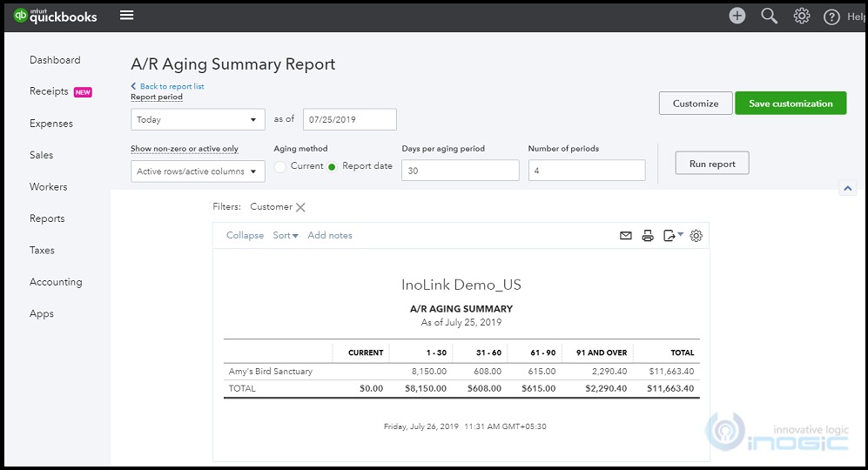Screen dimensions: 868x470
Task: Open Taxes in sidebar
Action: (42, 250)
